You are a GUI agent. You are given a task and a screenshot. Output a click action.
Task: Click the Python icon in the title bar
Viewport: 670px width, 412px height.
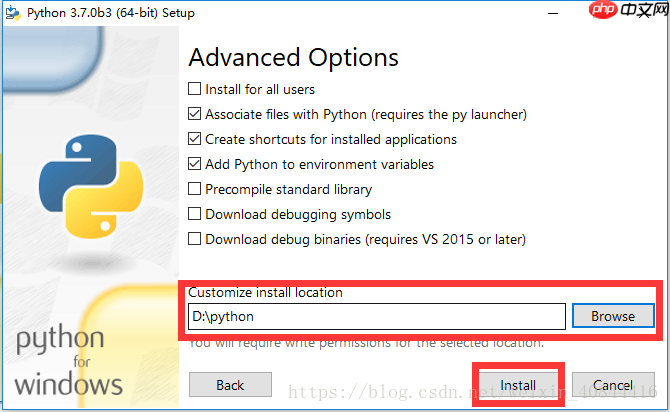pyautogui.click(x=15, y=13)
